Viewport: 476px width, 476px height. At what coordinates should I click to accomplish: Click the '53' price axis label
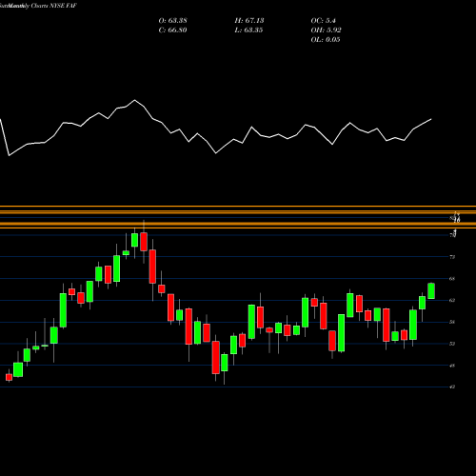pyautogui.click(x=452, y=344)
